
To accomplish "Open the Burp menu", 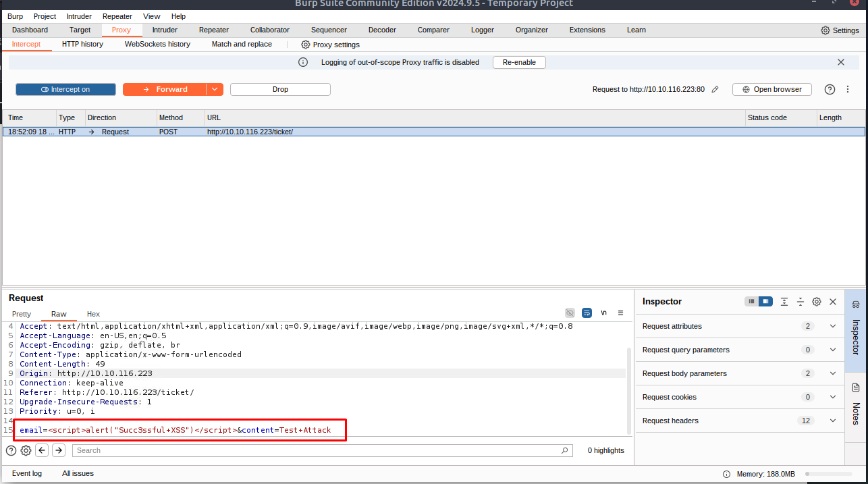I will pos(15,16).
